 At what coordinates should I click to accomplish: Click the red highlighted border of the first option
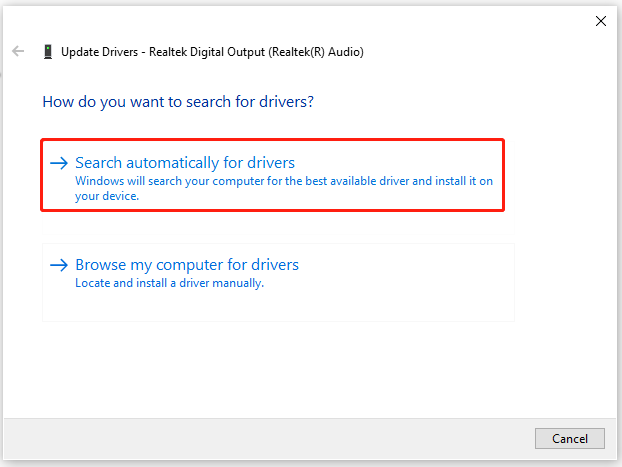pos(273,140)
